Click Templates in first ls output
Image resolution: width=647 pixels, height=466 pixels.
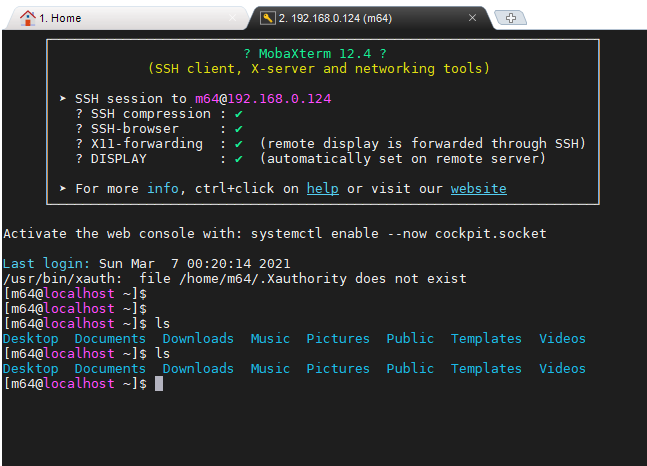[x=486, y=338]
